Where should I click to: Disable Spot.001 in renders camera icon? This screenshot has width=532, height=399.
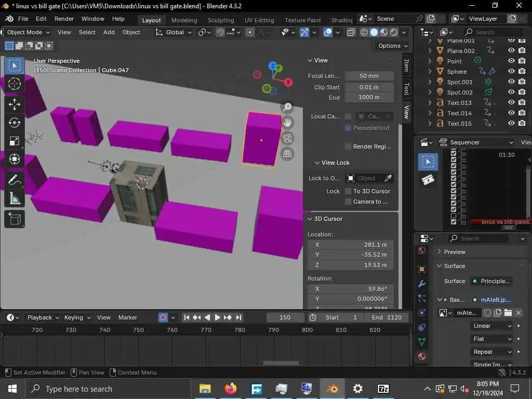click(x=522, y=82)
